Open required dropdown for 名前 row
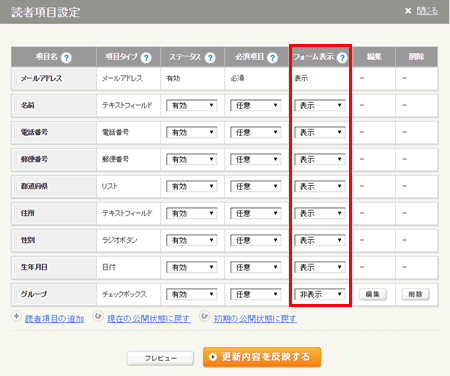The height and width of the screenshot is (376, 450). pos(256,105)
